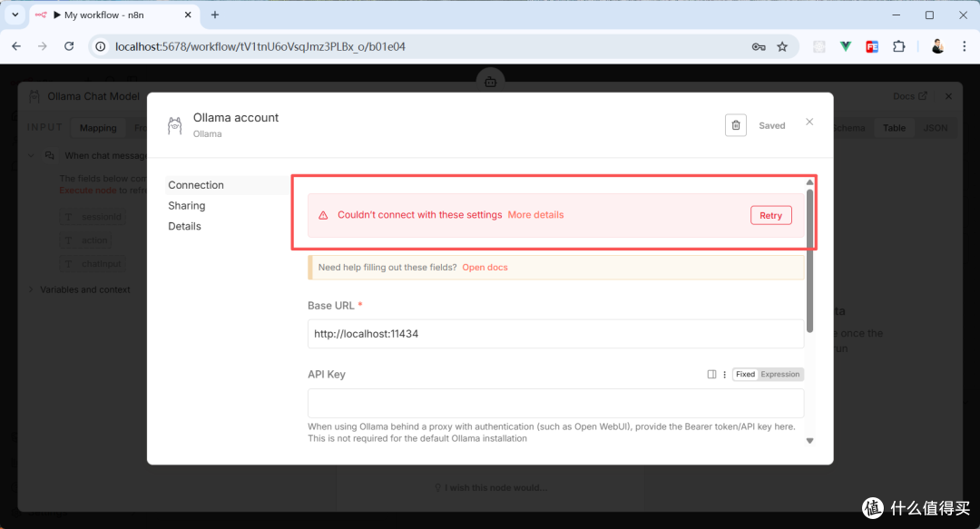Close the My workflow - n8n tab
Viewport: 980px width, 529px height.
tap(188, 15)
